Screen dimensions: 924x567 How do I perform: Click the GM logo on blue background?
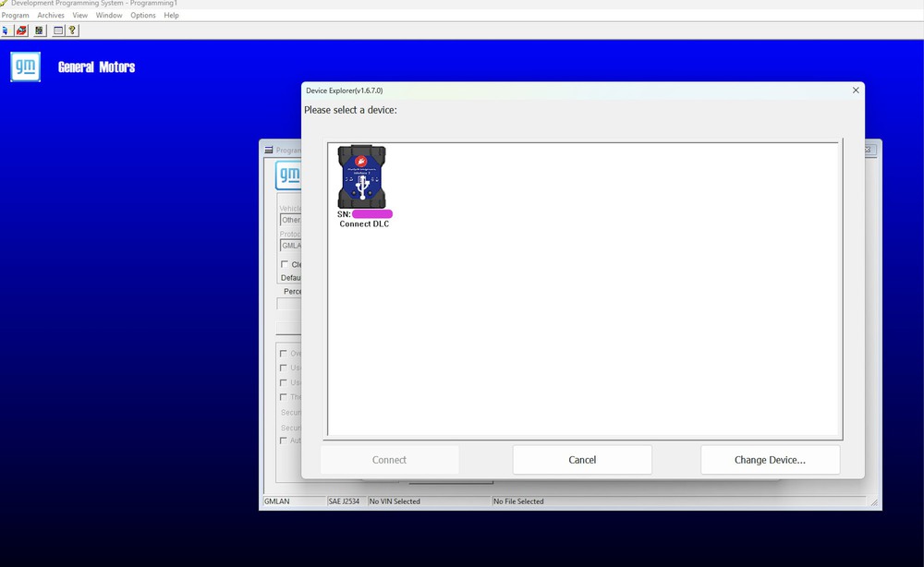[x=25, y=66]
